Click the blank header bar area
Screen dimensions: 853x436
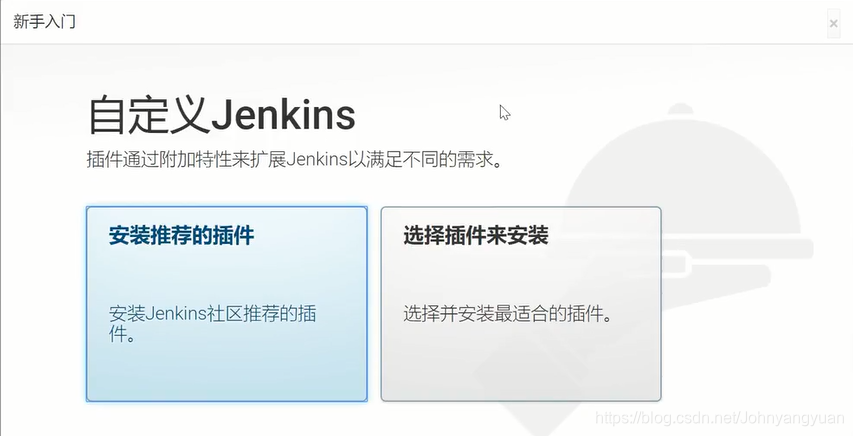click(x=435, y=22)
